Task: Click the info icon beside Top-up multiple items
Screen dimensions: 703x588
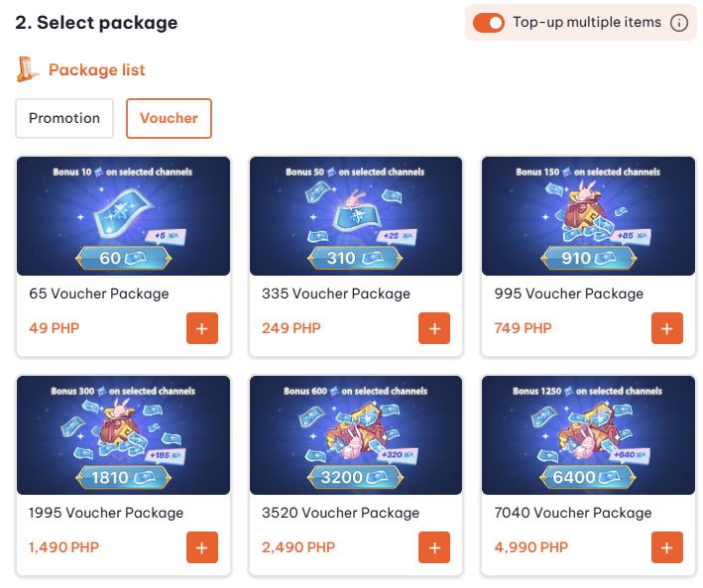Action: tap(679, 23)
